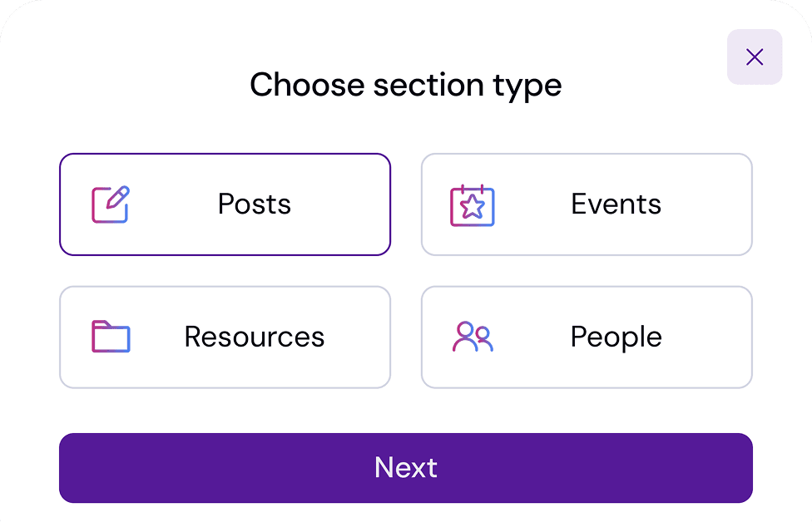This screenshot has height=522, width=812.
Task: Click the gradient folder Resources icon
Action: coord(111,337)
